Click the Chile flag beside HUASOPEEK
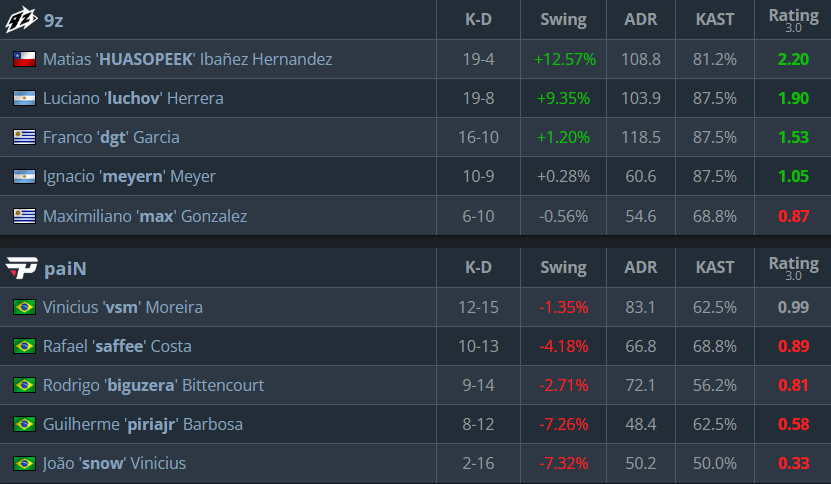 tap(24, 59)
